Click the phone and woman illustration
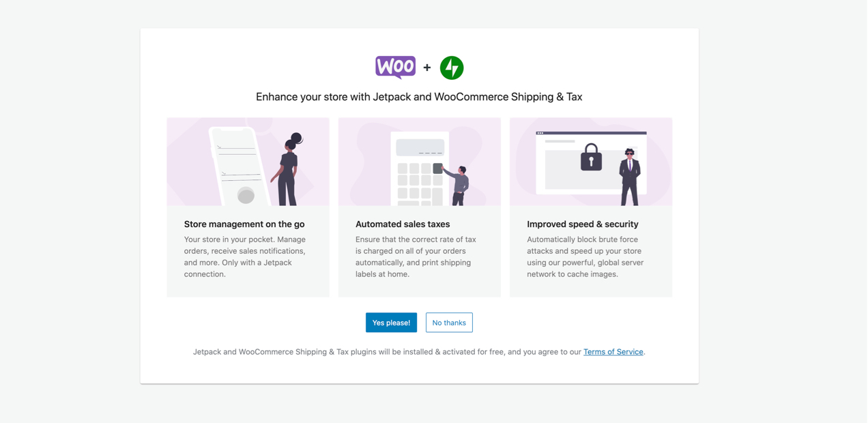Image resolution: width=868 pixels, height=423 pixels. [x=248, y=162]
